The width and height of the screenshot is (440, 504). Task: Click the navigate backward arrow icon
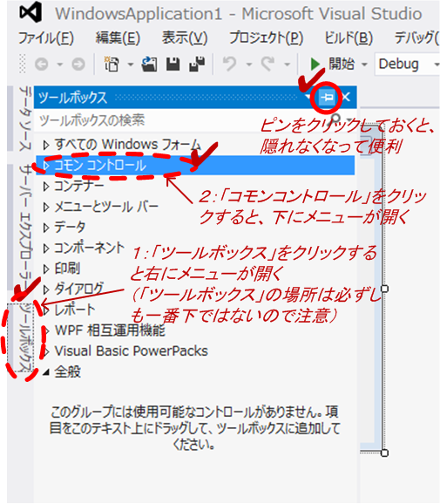tap(42, 65)
